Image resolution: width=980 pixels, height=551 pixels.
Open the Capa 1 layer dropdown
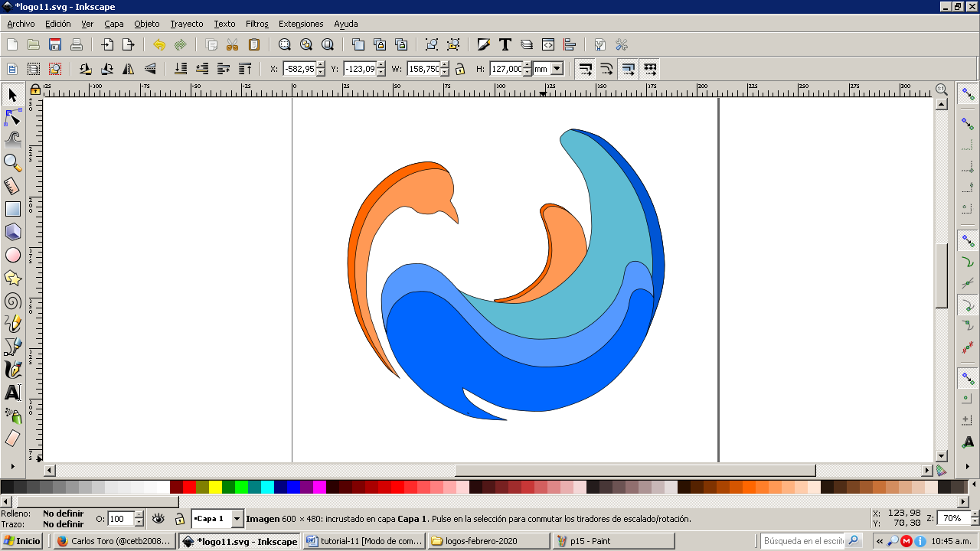coord(237,519)
